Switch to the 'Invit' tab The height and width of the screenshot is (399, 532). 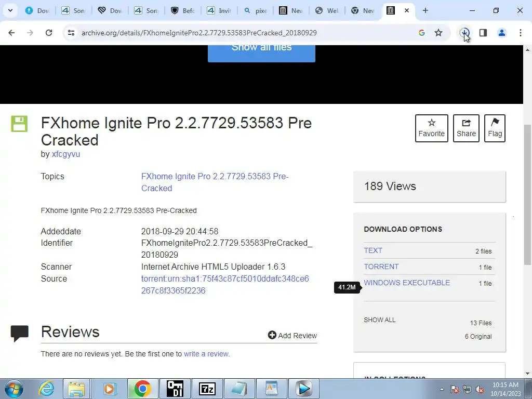219,10
